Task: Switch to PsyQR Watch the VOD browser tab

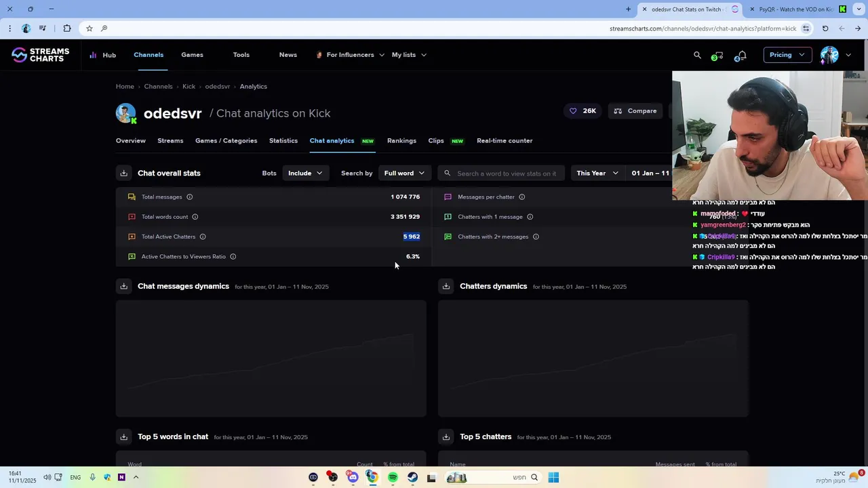Action: (x=795, y=9)
